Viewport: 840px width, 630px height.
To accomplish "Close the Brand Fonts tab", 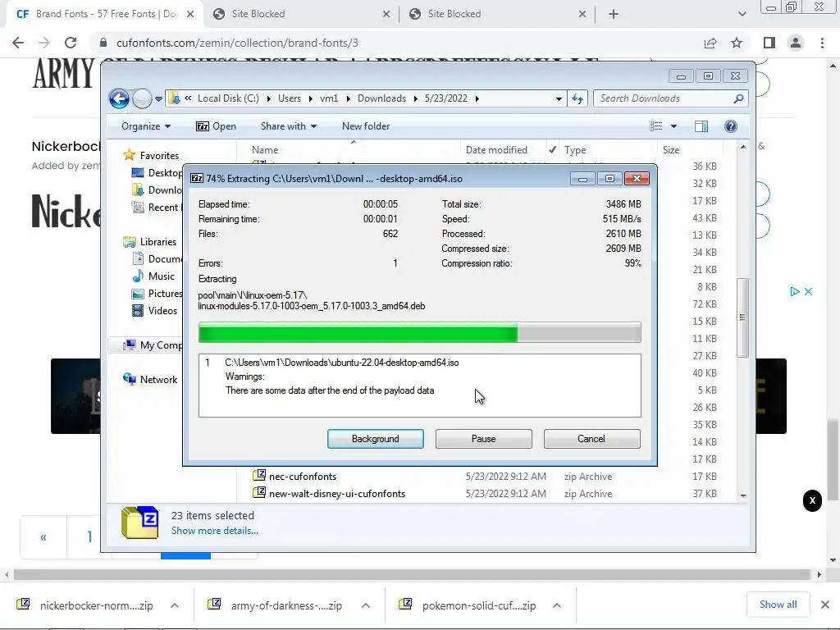I will tap(190, 14).
